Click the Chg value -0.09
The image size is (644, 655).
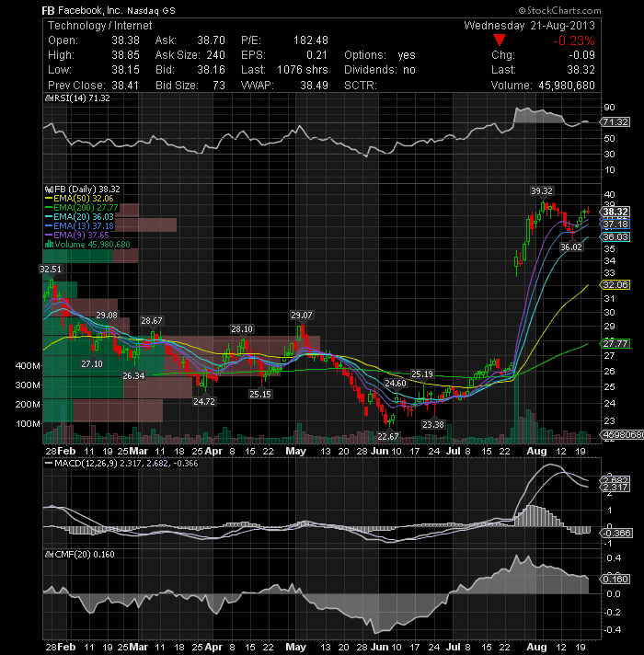581,55
